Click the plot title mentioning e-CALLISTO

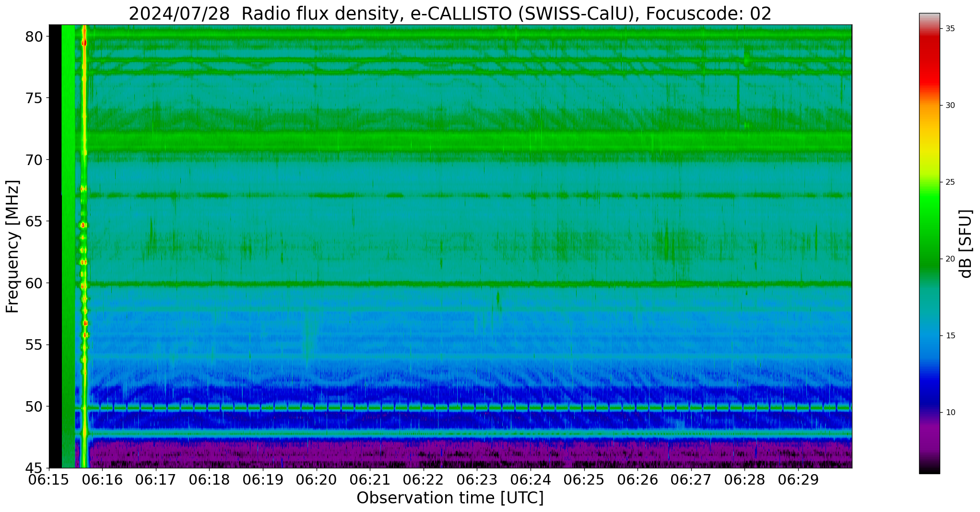tap(450, 13)
